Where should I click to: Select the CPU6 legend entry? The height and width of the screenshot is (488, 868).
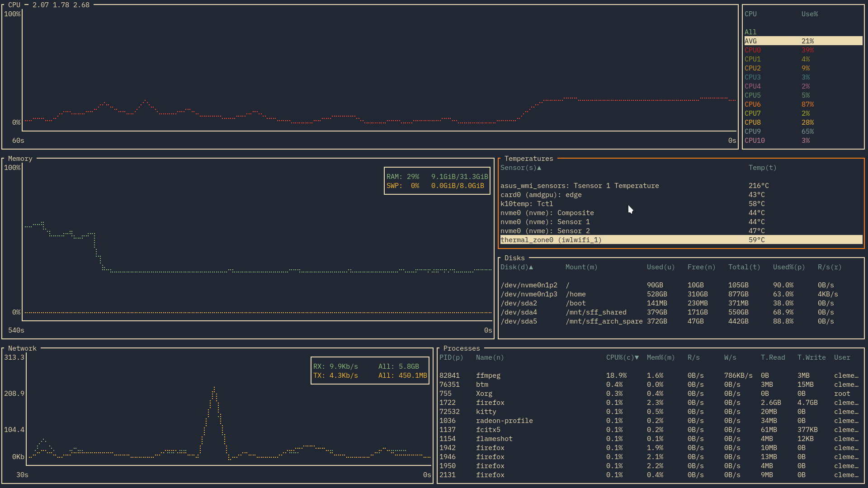click(803, 104)
